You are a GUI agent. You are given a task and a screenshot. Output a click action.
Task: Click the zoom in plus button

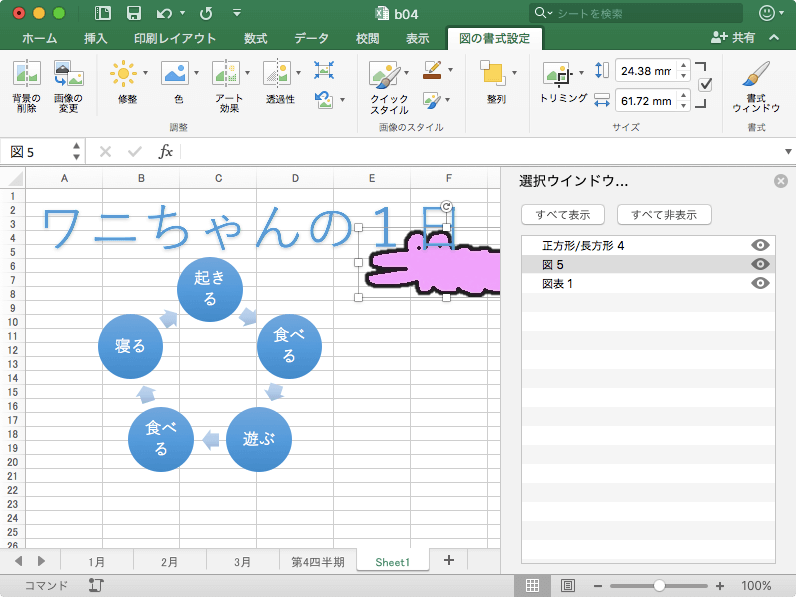(720, 586)
